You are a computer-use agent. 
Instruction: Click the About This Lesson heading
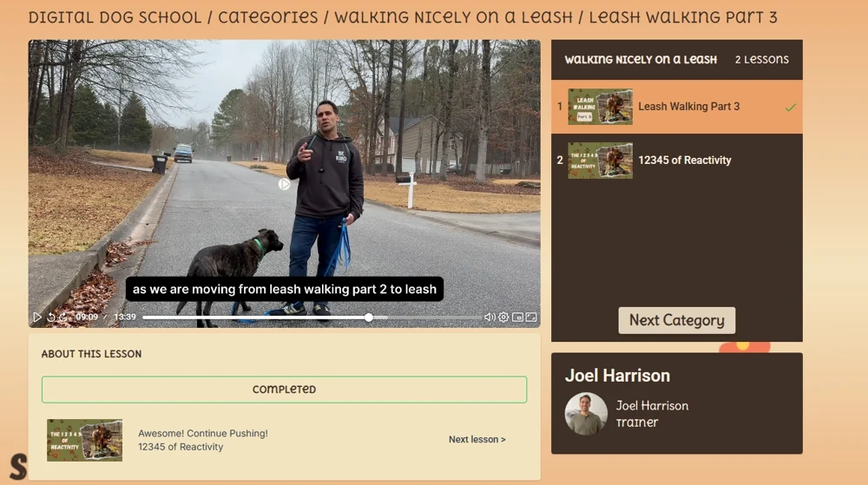coord(91,354)
